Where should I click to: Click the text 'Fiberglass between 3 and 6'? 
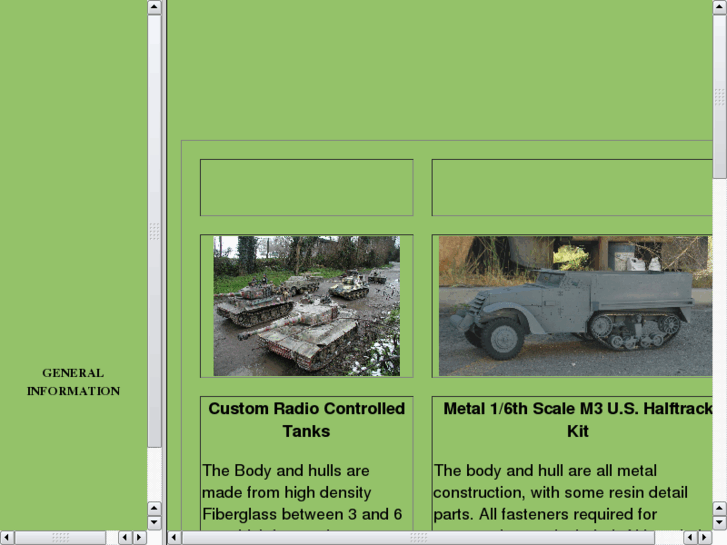click(x=302, y=514)
